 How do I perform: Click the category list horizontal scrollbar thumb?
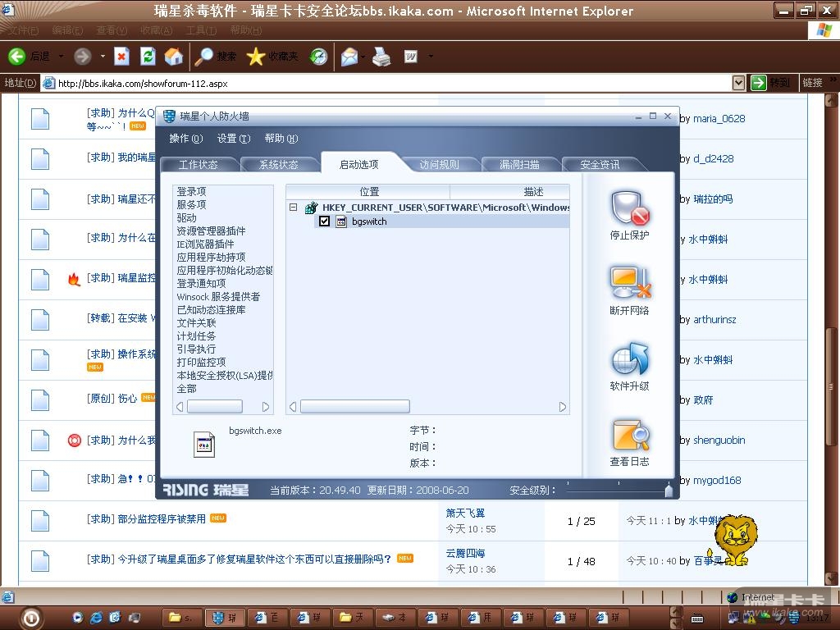coord(215,407)
